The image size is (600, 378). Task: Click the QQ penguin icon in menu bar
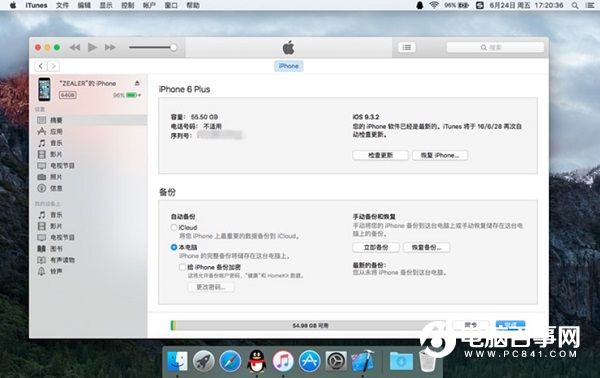tap(419, 5)
